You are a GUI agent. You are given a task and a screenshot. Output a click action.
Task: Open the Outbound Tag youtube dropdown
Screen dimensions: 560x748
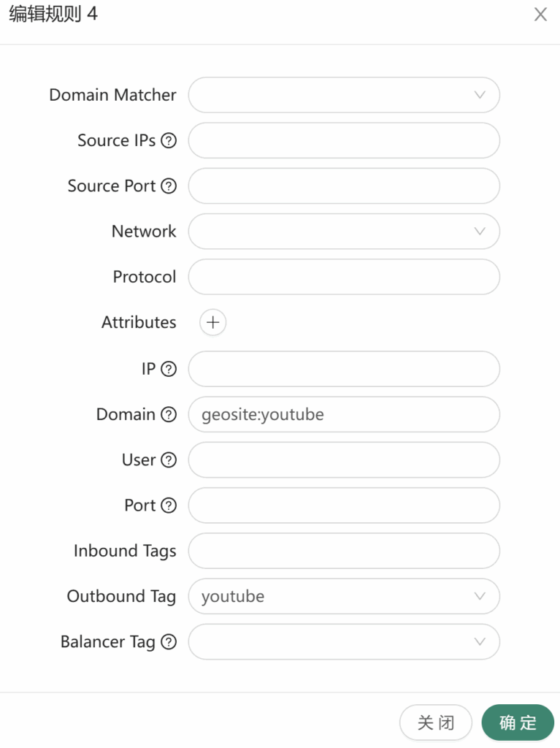[x=344, y=596]
